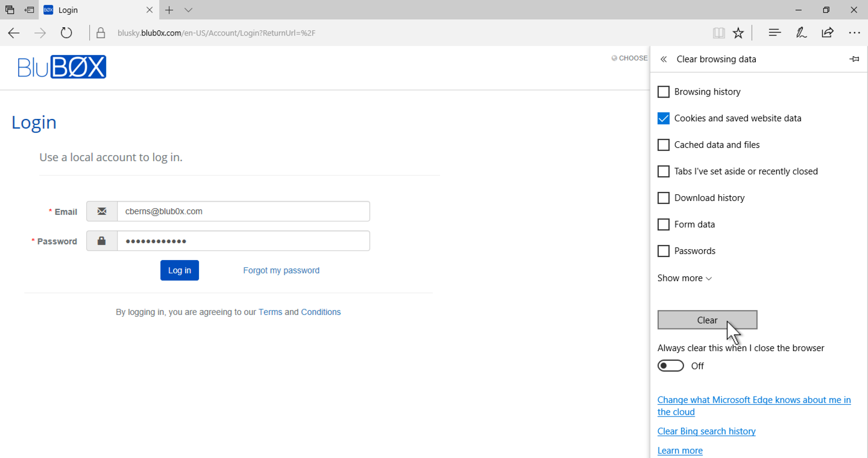The image size is (868, 458).
Task: Pin the Clear browsing data pane
Action: 854,59
